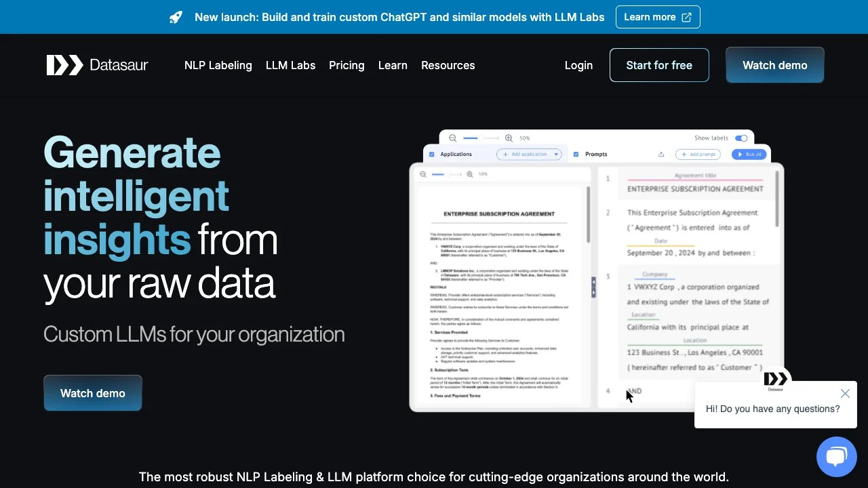The image size is (868, 488).
Task: Uncheck the Applications checkbox
Action: click(x=432, y=154)
